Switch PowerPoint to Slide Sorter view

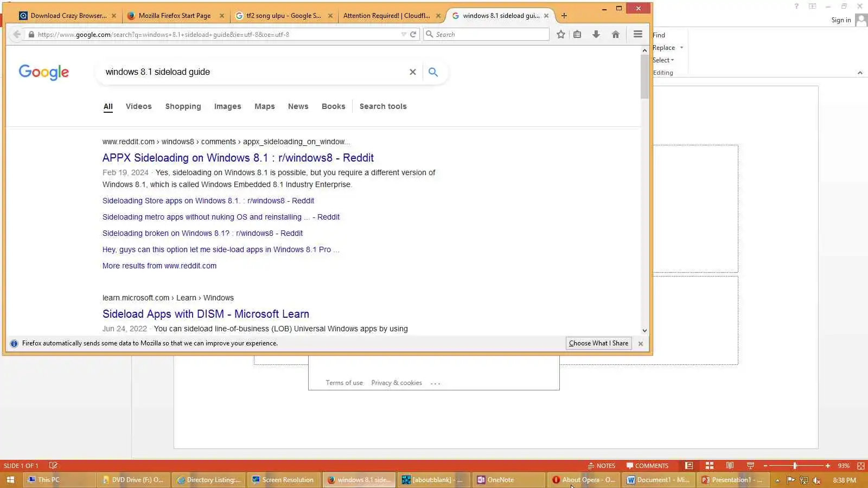click(710, 466)
